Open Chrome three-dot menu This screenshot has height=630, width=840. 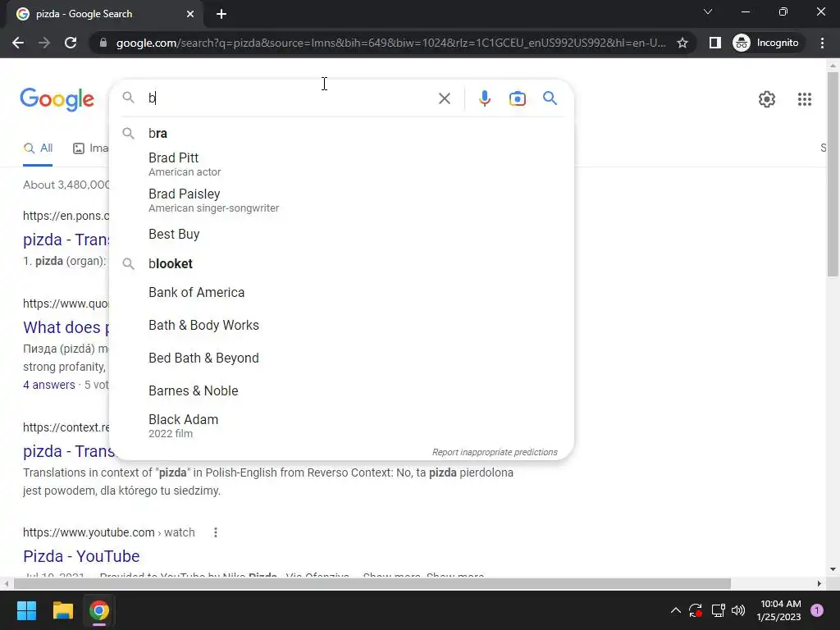[x=822, y=43]
